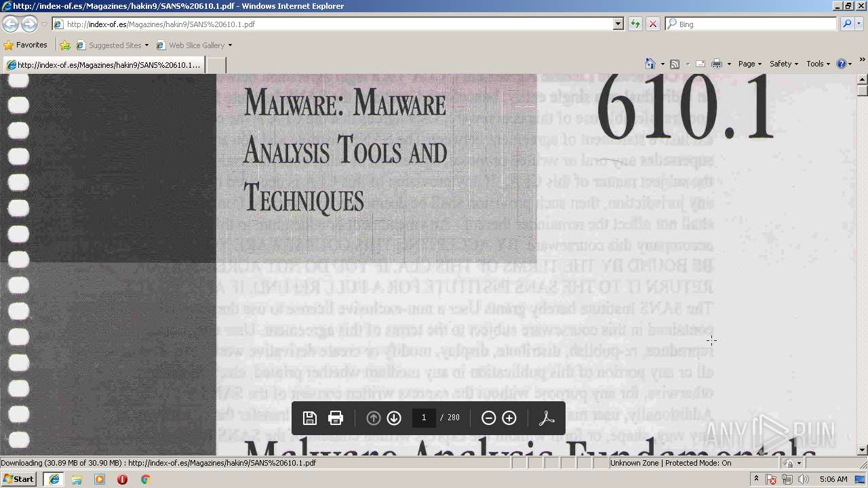Open Windows Explorer folder taskbar icon
868x488 pixels.
click(77, 479)
